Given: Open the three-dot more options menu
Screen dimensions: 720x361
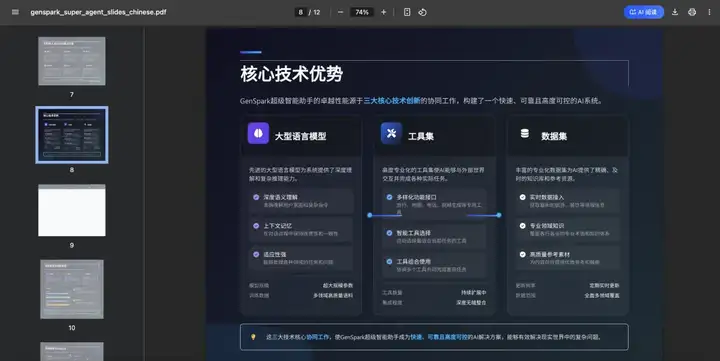Looking at the screenshot, I should pyautogui.click(x=709, y=12).
